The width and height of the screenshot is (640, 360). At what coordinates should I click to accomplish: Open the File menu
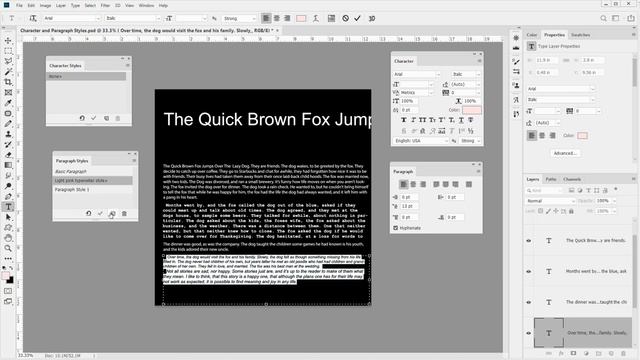point(19,6)
